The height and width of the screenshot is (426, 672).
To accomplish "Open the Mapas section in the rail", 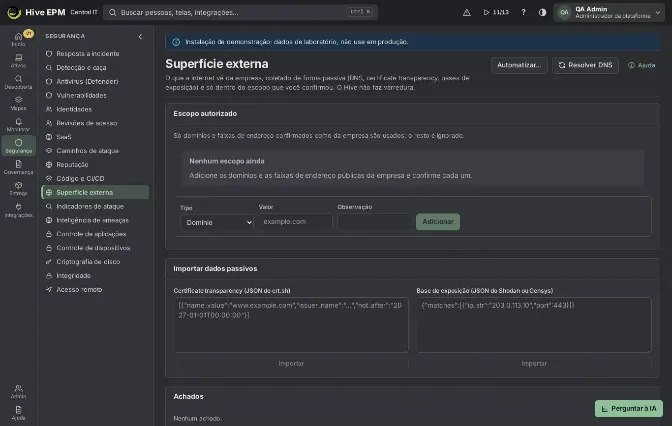I will (x=18, y=103).
